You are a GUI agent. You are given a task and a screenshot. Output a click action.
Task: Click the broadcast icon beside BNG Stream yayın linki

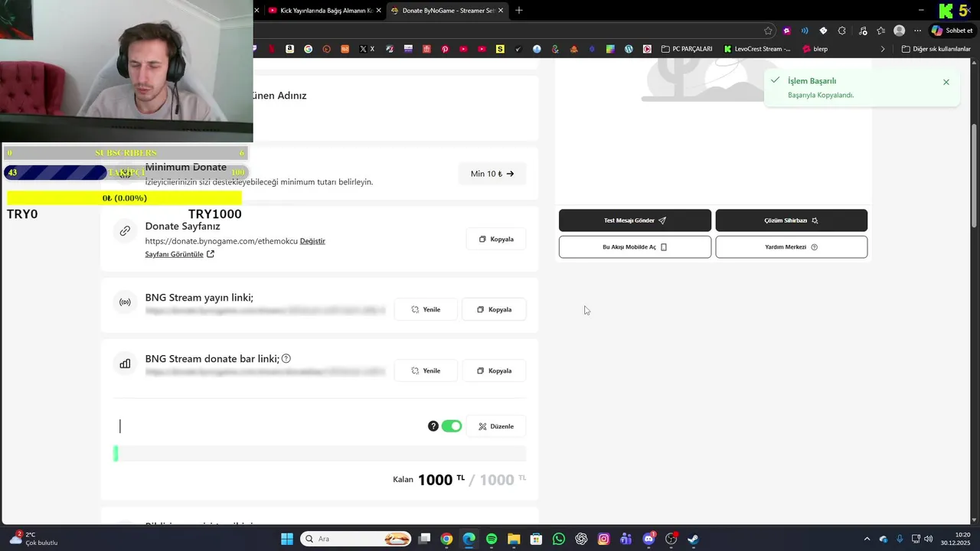click(125, 302)
